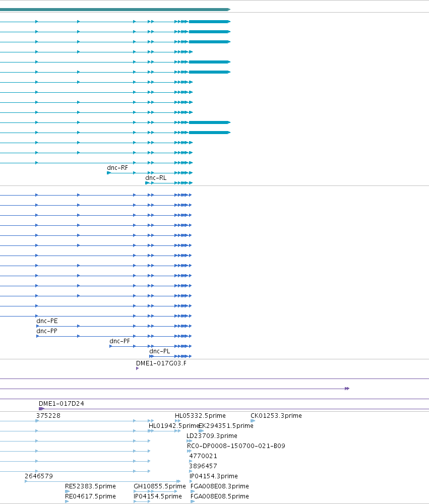Click feature 4770021 label
This screenshot has height=504, width=429.
pos(203,456)
